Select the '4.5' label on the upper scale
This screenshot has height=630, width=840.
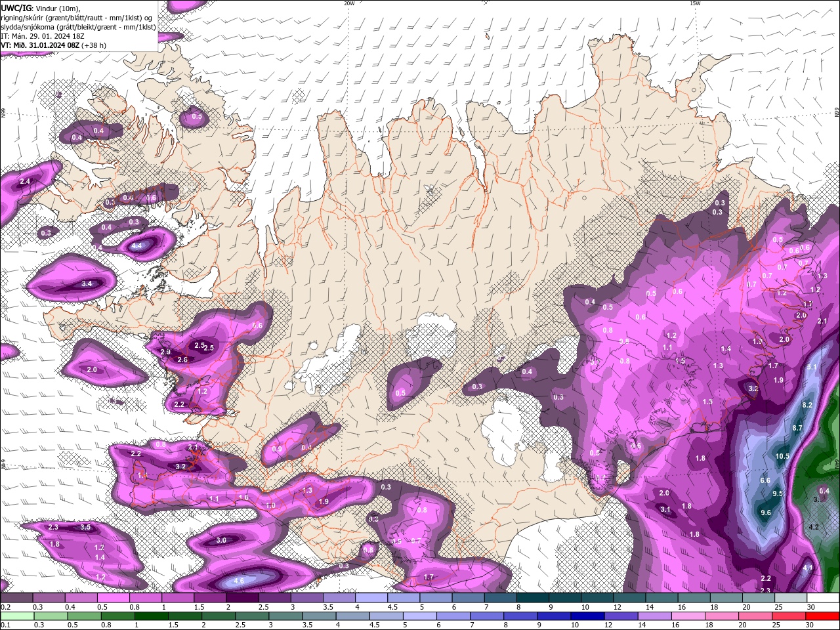[x=392, y=607]
